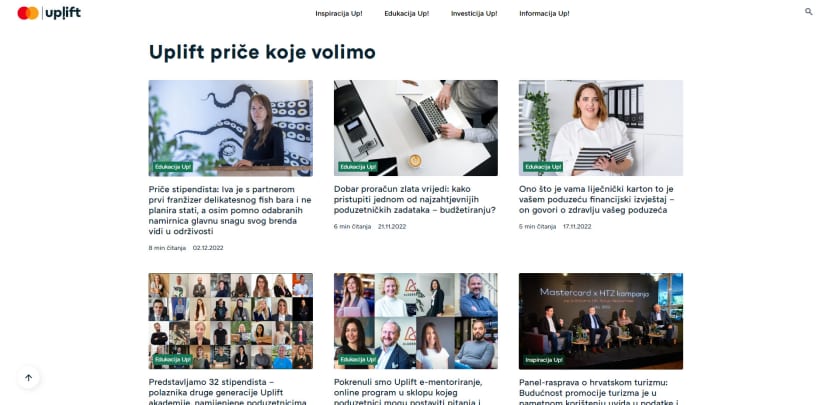Open the "Panel-rasprava o hrvatskom turizmu" headline
This screenshot has height=405, width=830.
tap(598, 392)
